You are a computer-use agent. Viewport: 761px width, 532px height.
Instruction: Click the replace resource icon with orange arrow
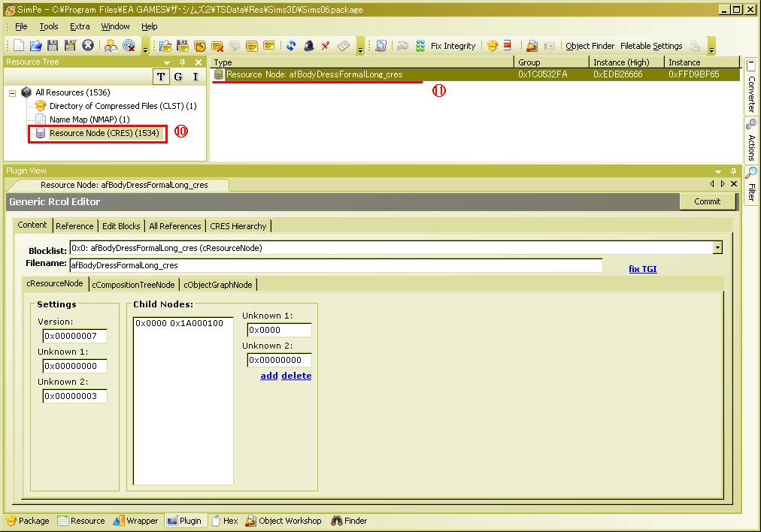coord(200,46)
